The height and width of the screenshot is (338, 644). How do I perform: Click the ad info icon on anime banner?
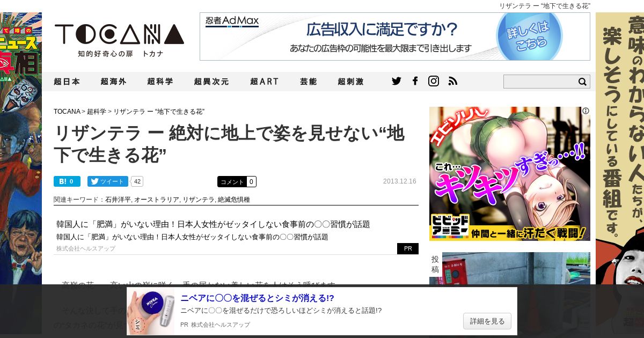coord(586,111)
